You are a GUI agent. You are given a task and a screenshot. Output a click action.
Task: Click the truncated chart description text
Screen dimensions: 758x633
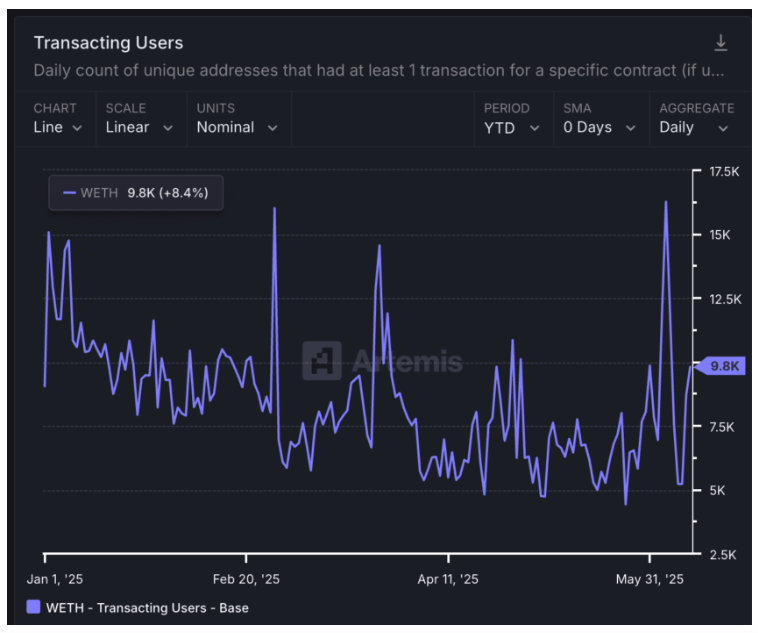pos(378,71)
